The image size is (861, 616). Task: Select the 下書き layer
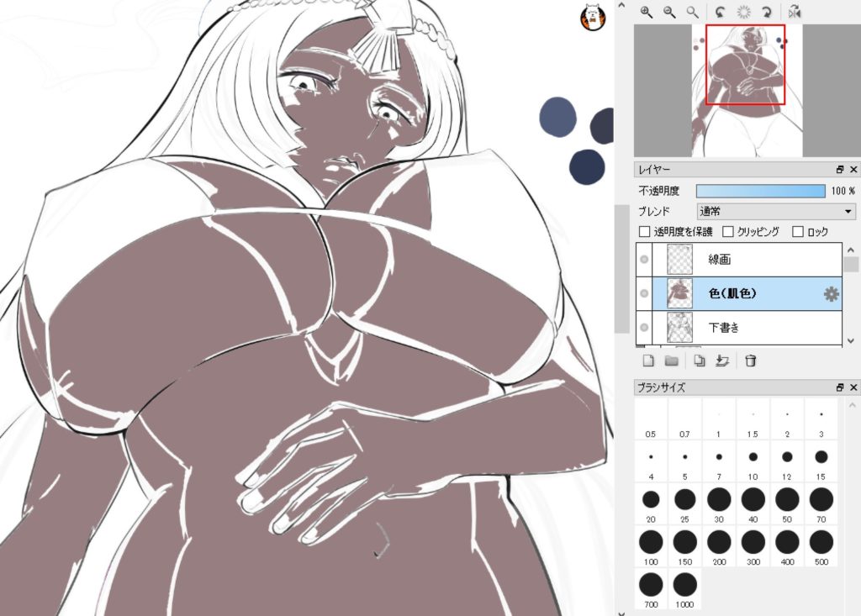pyautogui.click(x=723, y=327)
